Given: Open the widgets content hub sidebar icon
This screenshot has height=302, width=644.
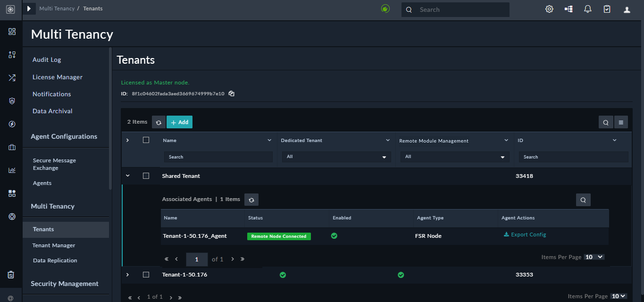Looking at the screenshot, I should (x=12, y=193).
